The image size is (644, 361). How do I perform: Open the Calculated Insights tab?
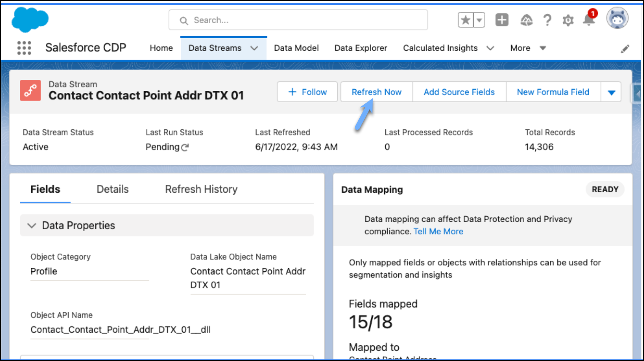click(440, 48)
